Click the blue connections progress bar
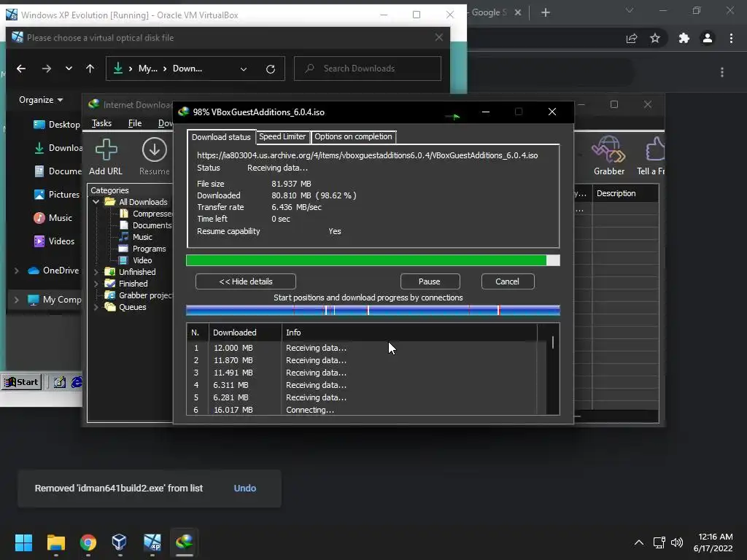The width and height of the screenshot is (747, 560). coord(373,311)
